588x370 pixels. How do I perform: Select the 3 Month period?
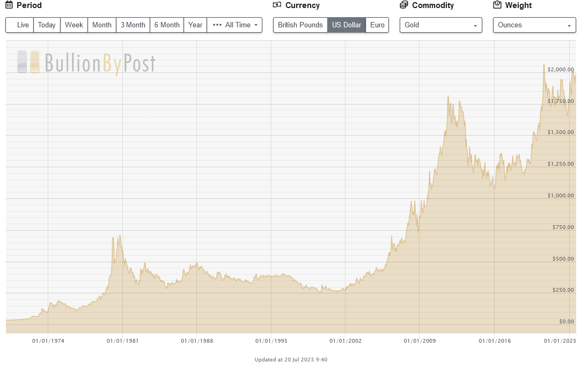tap(133, 25)
